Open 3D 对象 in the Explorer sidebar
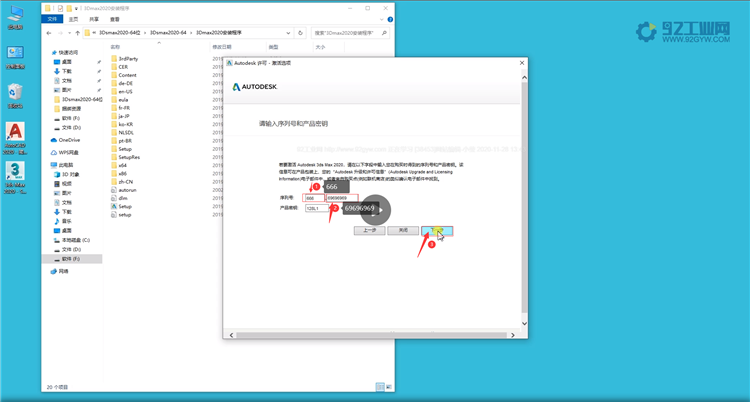750x402 pixels. [66, 175]
